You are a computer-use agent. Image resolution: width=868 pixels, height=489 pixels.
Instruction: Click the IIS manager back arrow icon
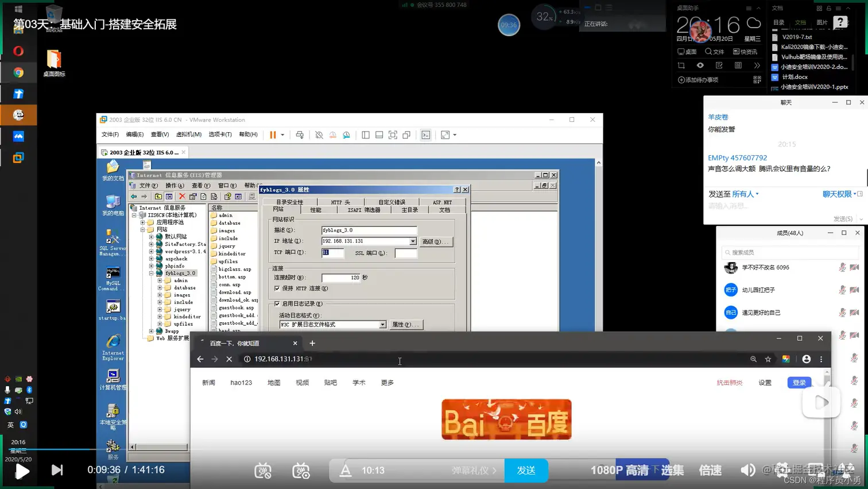pyautogui.click(x=134, y=197)
